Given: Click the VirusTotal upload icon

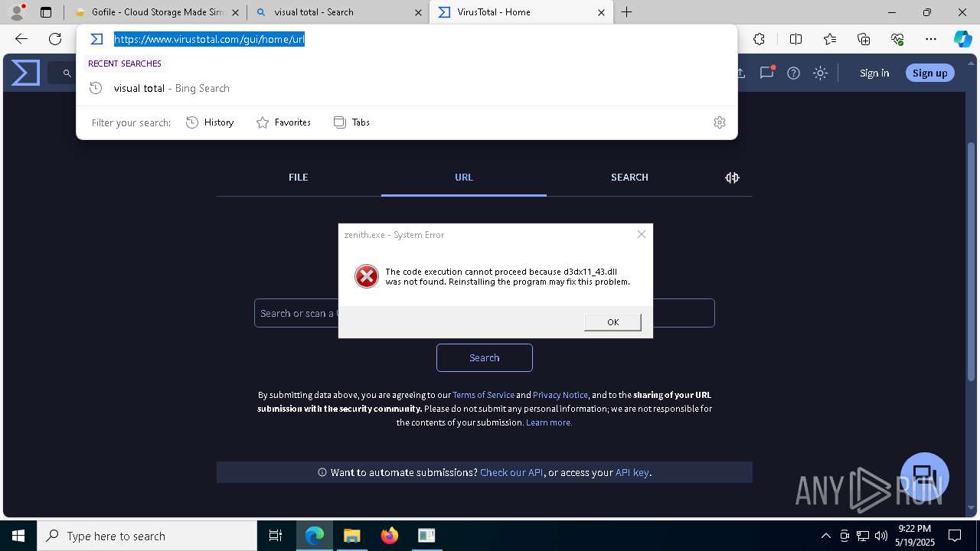Looking at the screenshot, I should (740, 73).
